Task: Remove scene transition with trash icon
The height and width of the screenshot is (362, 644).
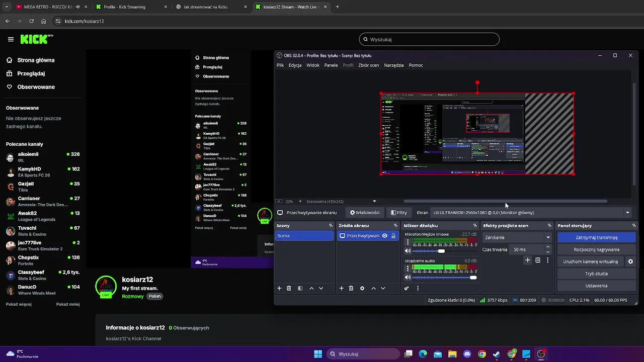Action: tap(538, 260)
